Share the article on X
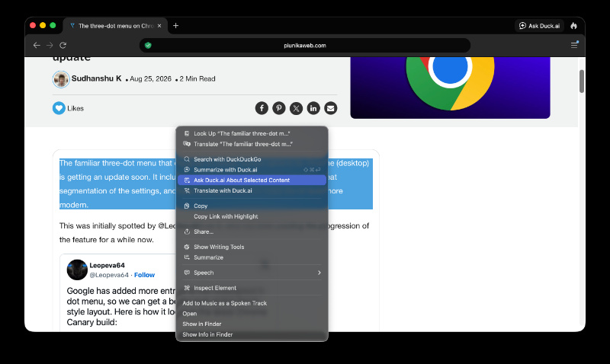The image size is (610, 364). [296, 108]
